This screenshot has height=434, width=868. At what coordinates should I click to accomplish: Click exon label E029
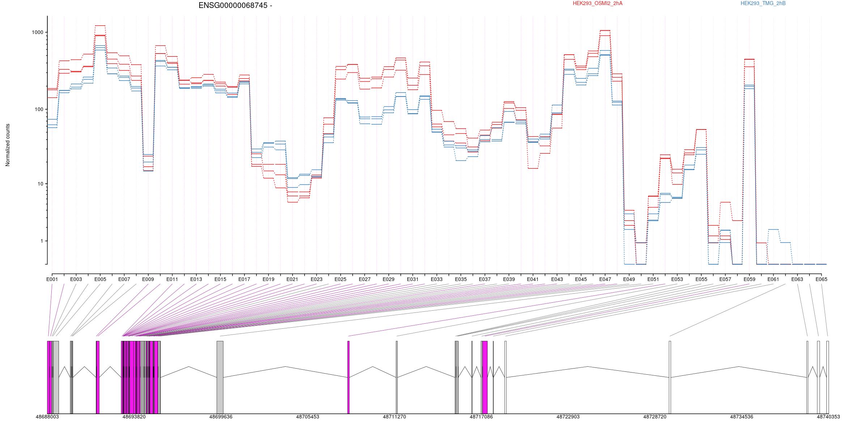[x=388, y=279]
